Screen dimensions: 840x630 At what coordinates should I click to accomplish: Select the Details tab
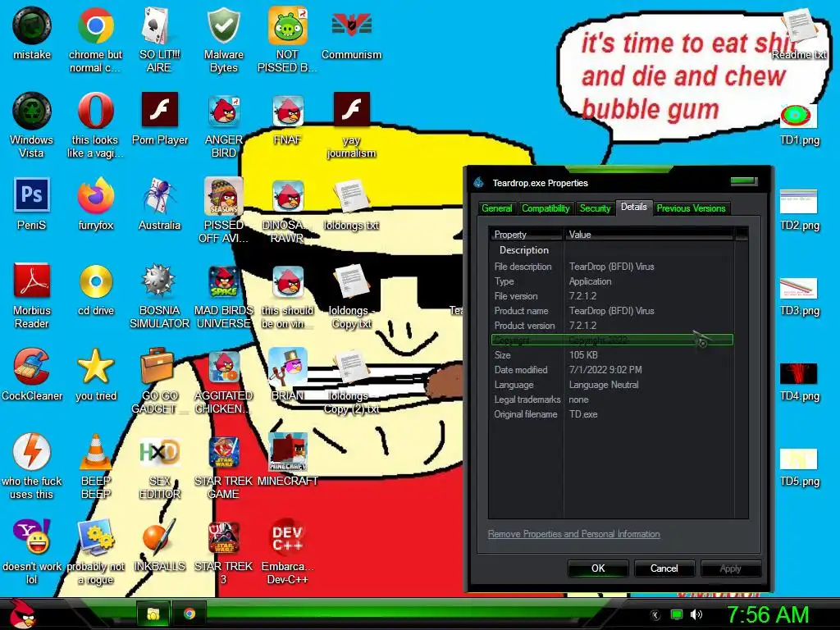tap(634, 207)
